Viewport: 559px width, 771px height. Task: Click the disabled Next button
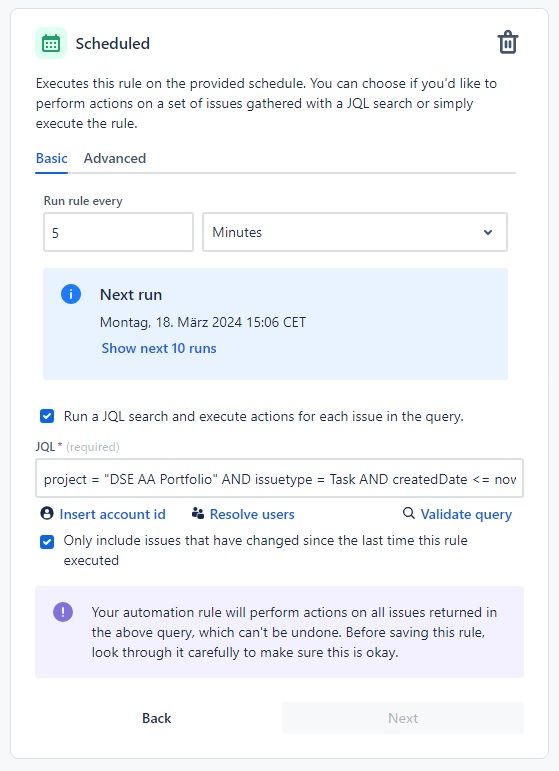(x=403, y=718)
